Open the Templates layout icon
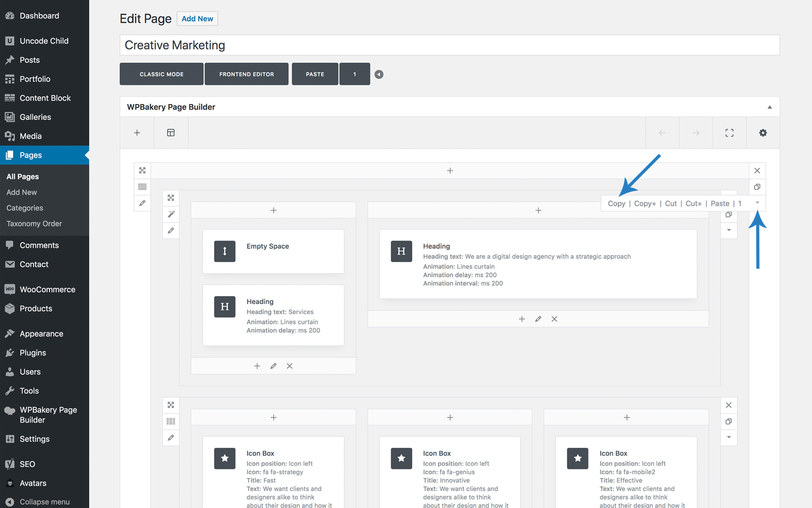The height and width of the screenshot is (508, 812). point(171,133)
